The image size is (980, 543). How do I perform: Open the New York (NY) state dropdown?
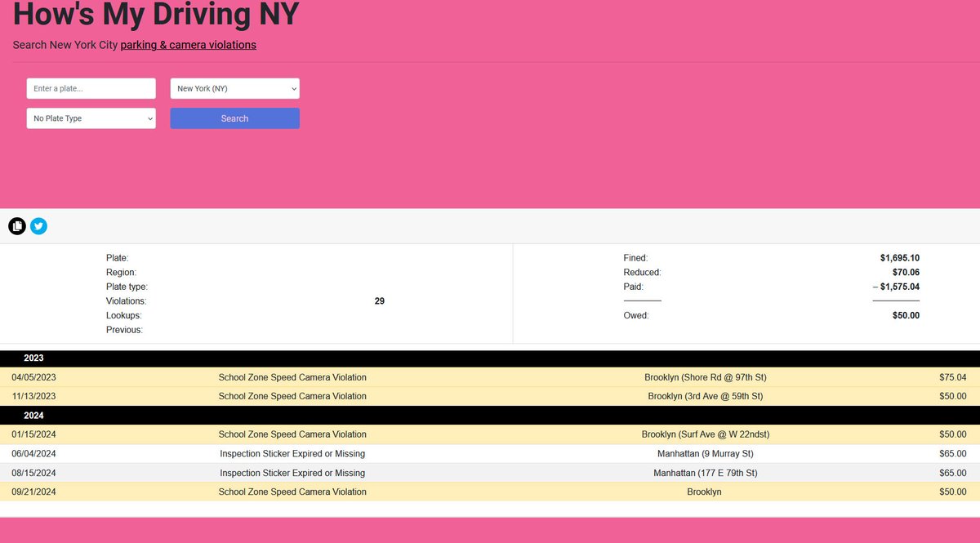(x=234, y=88)
